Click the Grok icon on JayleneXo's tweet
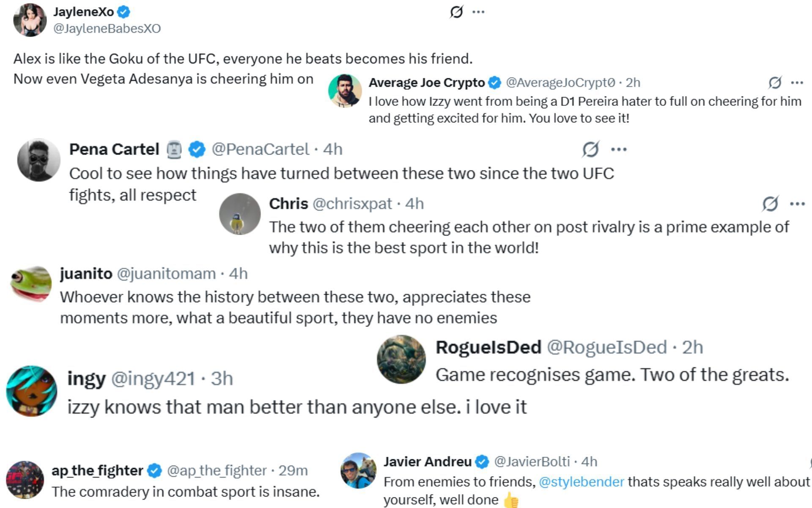This screenshot has width=812, height=508. click(x=456, y=12)
